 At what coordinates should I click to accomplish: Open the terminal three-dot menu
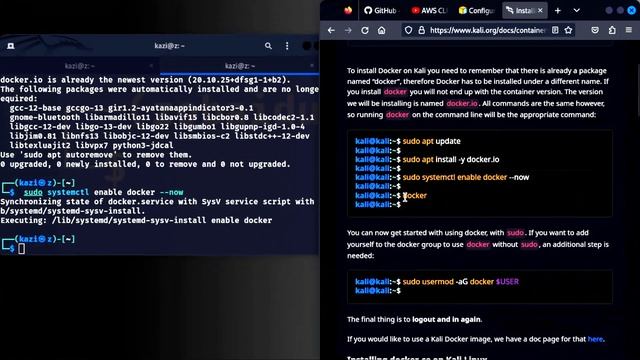(x=287, y=46)
